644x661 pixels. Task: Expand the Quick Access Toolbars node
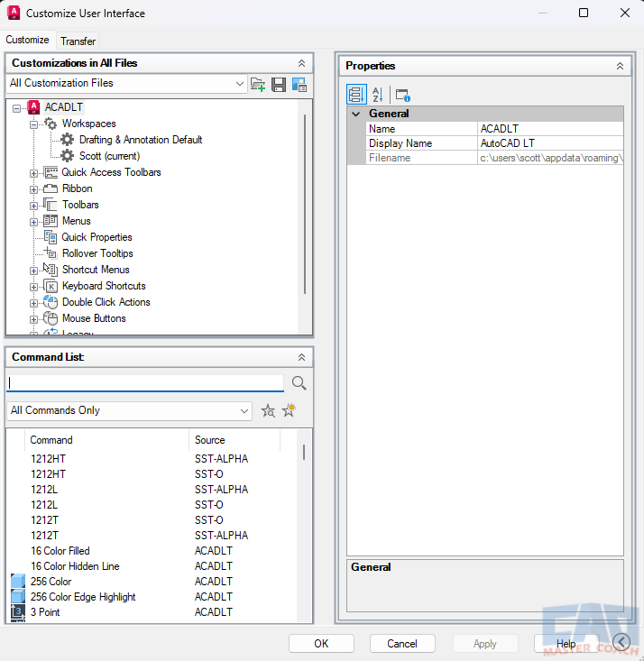33,173
